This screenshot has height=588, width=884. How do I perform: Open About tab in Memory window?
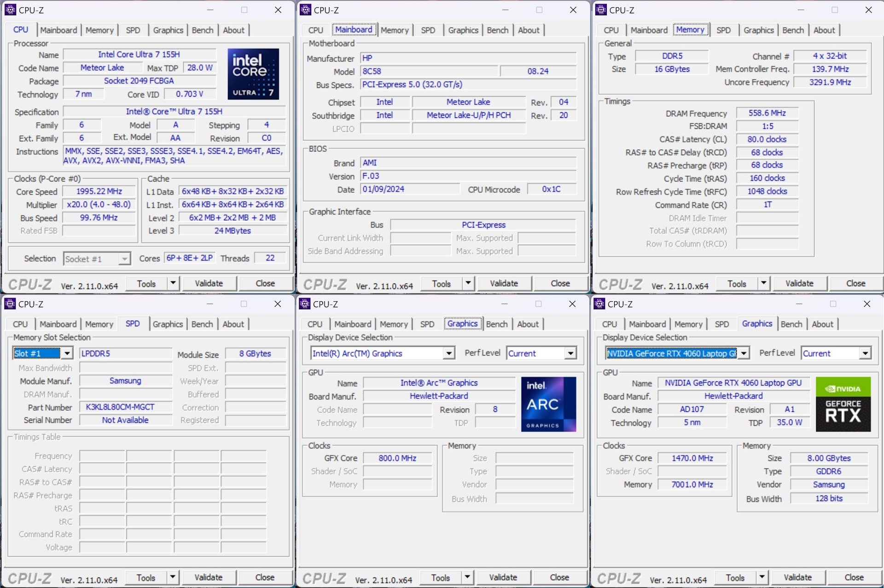(824, 30)
